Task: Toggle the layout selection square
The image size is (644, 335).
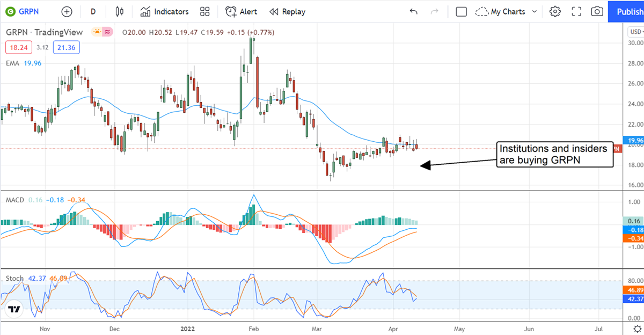Action: pyautogui.click(x=461, y=11)
